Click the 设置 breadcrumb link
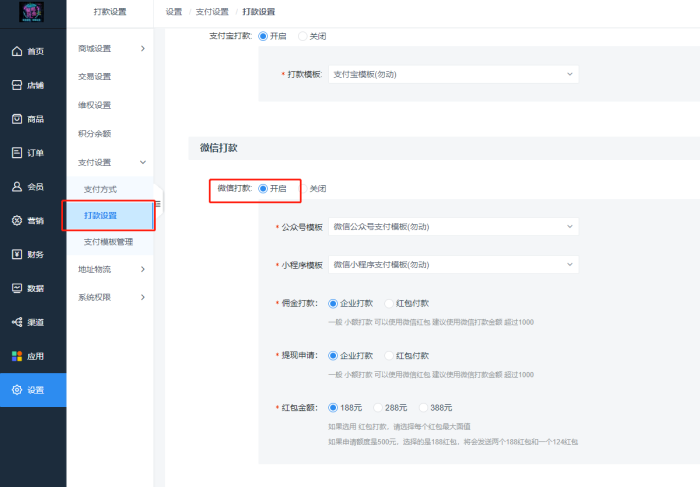The height and width of the screenshot is (487, 700). point(174,12)
